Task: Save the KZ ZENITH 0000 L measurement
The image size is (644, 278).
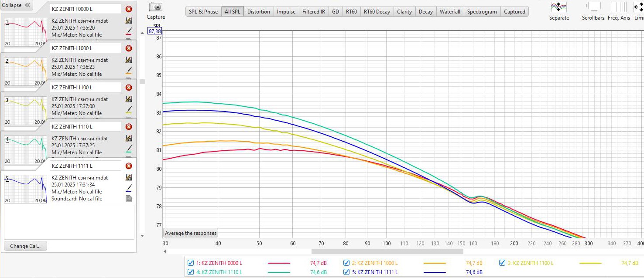Action: (x=129, y=20)
